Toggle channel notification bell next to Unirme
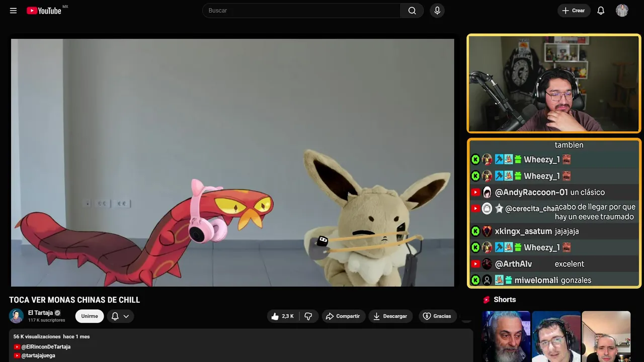The width and height of the screenshot is (644, 362). pyautogui.click(x=115, y=316)
